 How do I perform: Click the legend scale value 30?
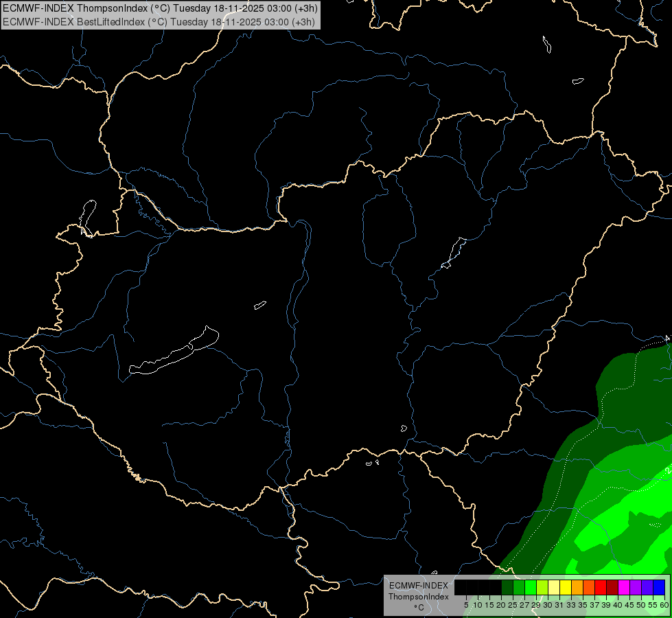[x=548, y=605]
